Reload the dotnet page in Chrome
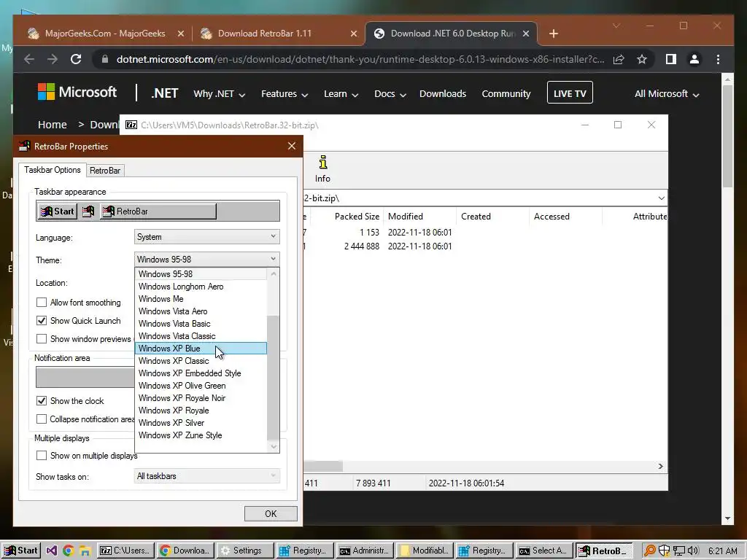Screen dimensions: 747x560 coord(76,59)
